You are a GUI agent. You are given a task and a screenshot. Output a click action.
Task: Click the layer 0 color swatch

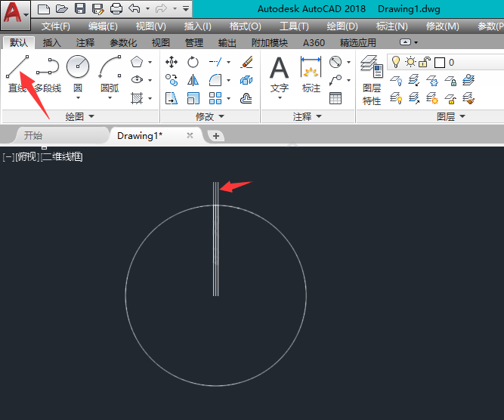point(439,63)
